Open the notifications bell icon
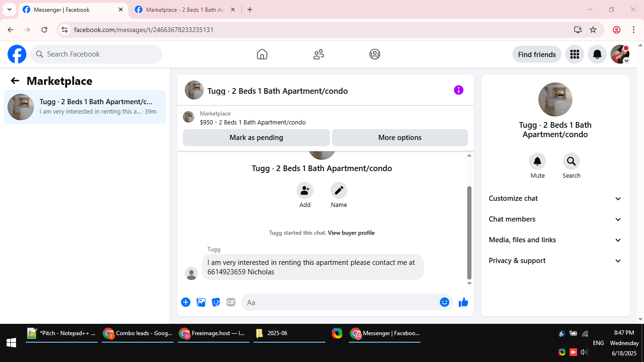 click(x=597, y=54)
